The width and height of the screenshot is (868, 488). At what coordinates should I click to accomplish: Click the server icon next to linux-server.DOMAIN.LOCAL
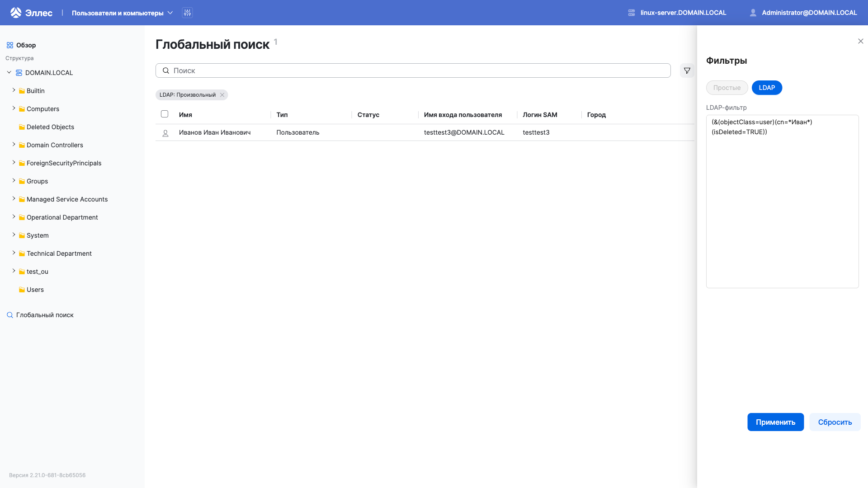pyautogui.click(x=632, y=13)
